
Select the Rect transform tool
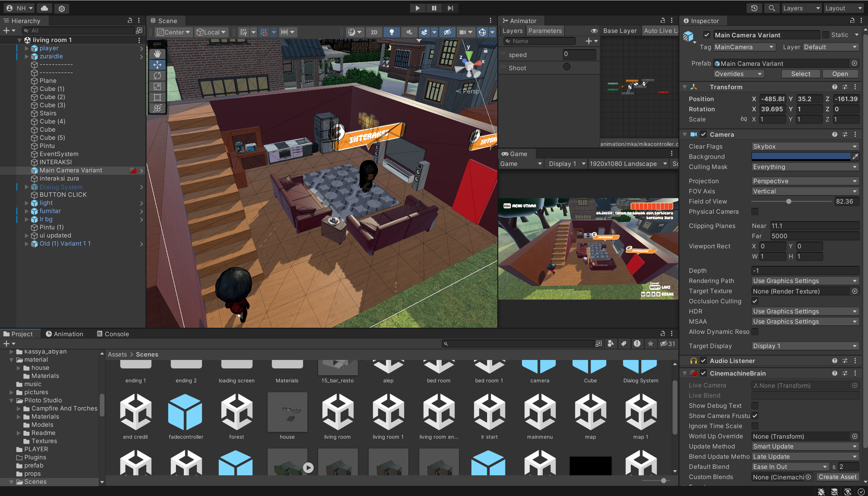(157, 97)
